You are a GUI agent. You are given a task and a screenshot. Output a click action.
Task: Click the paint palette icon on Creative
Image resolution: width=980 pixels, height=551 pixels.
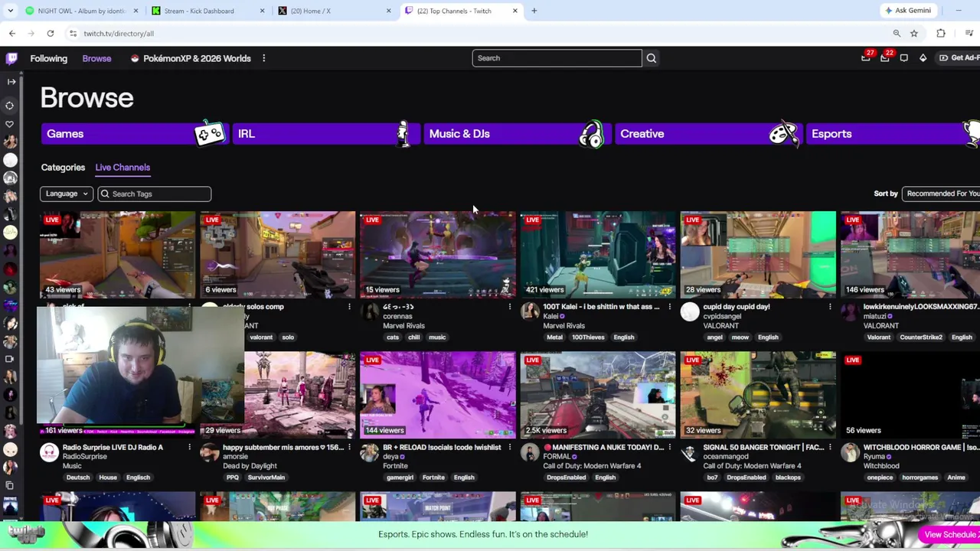click(783, 134)
